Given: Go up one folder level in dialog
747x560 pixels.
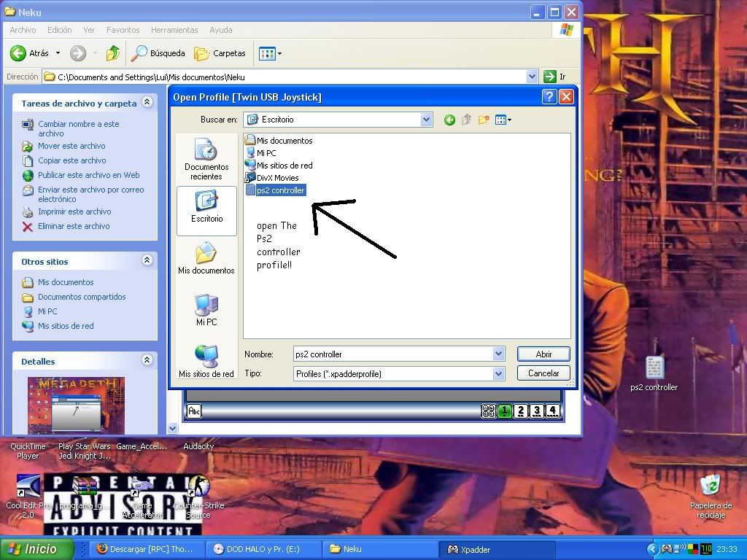Looking at the screenshot, I should (x=466, y=120).
